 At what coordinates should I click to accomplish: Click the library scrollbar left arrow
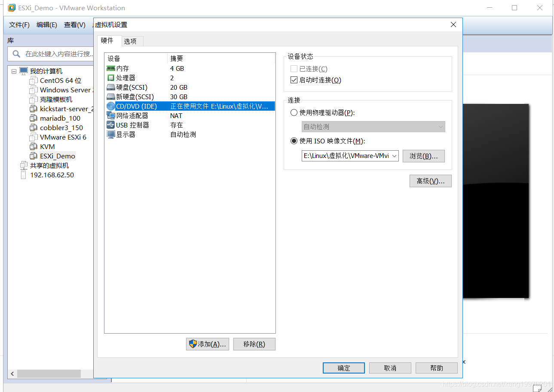[12, 374]
